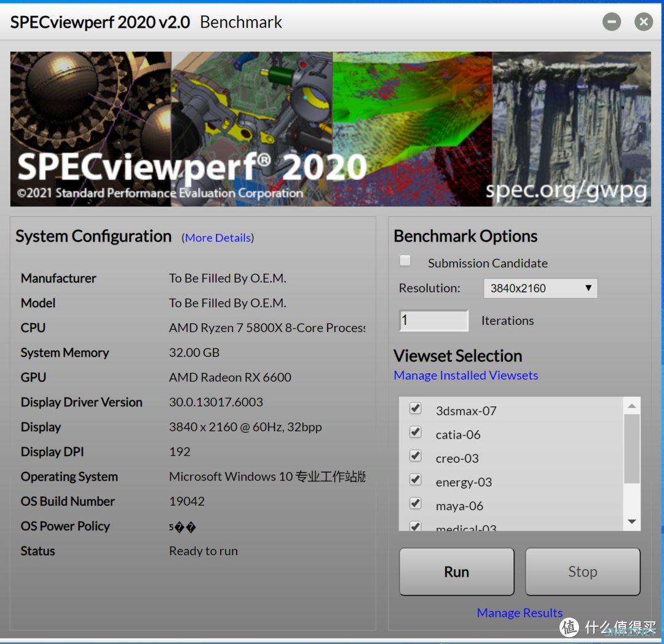Click the Display value 3840 x 2160 @ 60Hz
The height and width of the screenshot is (644, 664).
[245, 427]
